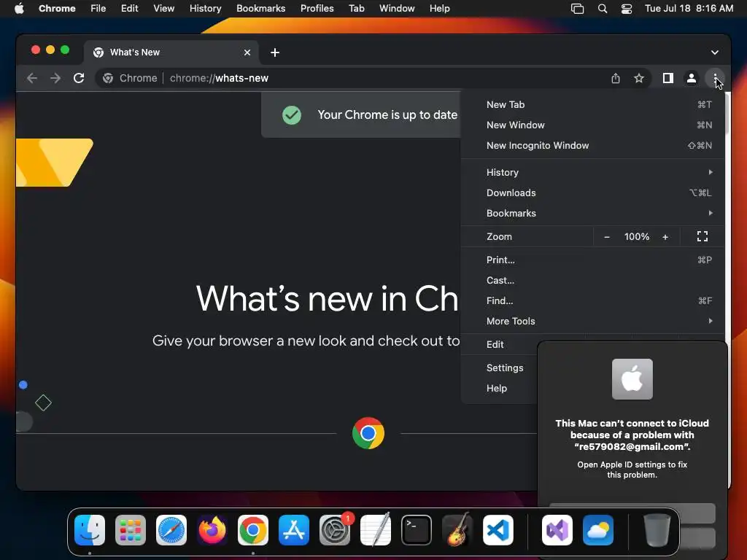Open the profile avatar button
Image resolution: width=747 pixels, height=560 pixels.
(692, 78)
